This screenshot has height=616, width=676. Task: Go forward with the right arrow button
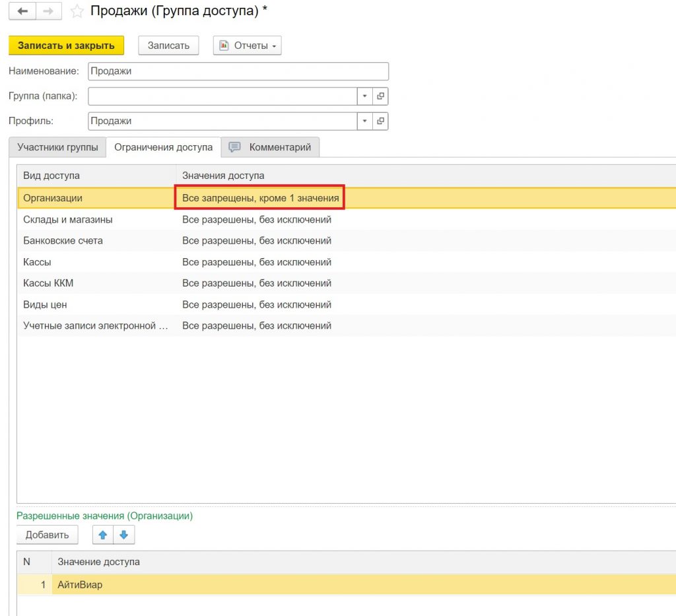pyautogui.click(x=48, y=11)
